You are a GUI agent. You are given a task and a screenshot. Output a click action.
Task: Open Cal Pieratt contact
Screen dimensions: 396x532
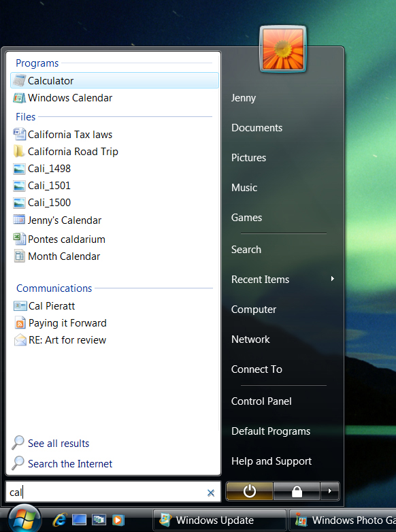click(115, 305)
